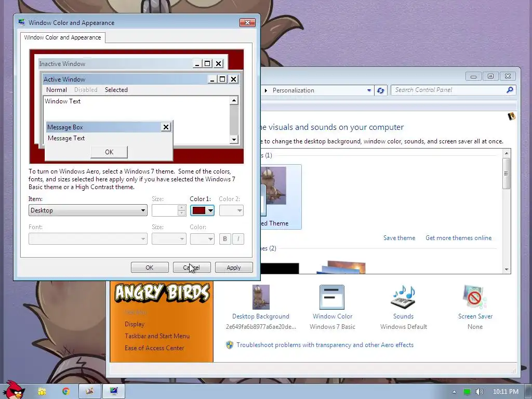Image resolution: width=532 pixels, height=399 pixels.
Task: Open Desktop Background settings icon
Action: [261, 297]
